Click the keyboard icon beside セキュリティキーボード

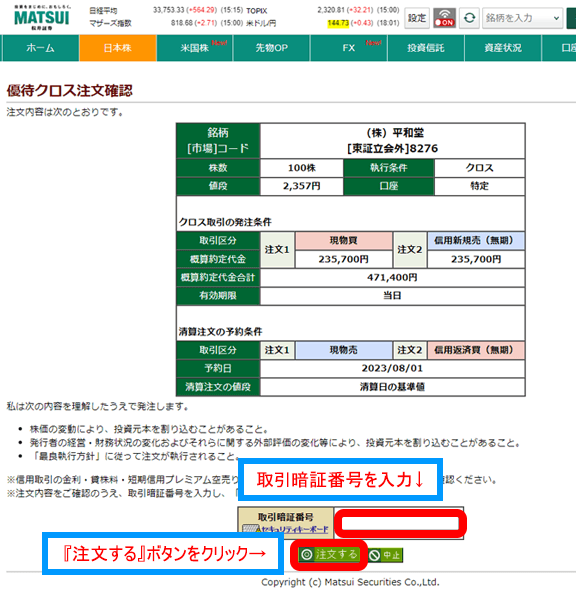click(x=250, y=529)
